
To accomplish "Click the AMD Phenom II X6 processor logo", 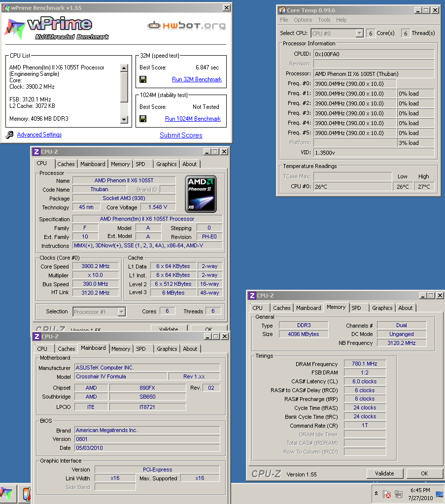I will pyautogui.click(x=201, y=194).
